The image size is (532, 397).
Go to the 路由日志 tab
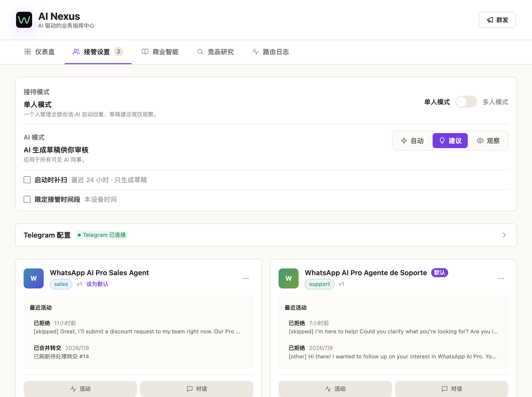point(271,52)
